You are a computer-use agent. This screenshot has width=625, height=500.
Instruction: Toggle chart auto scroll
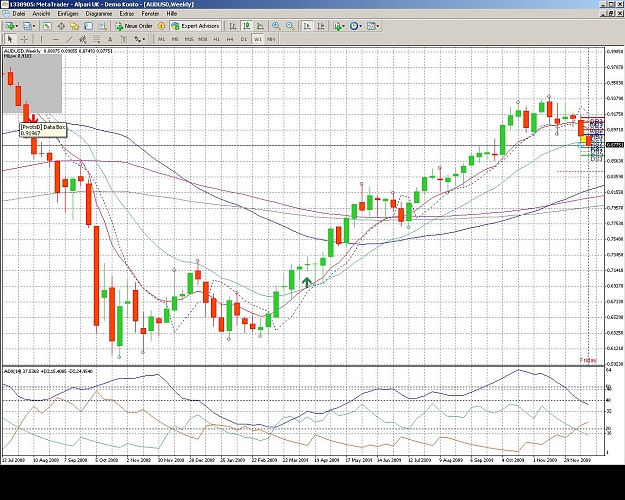coord(307,26)
